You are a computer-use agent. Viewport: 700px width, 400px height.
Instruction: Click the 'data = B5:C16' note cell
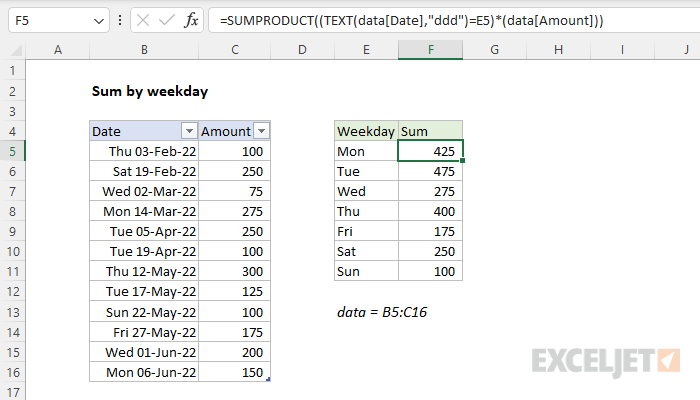pos(382,312)
